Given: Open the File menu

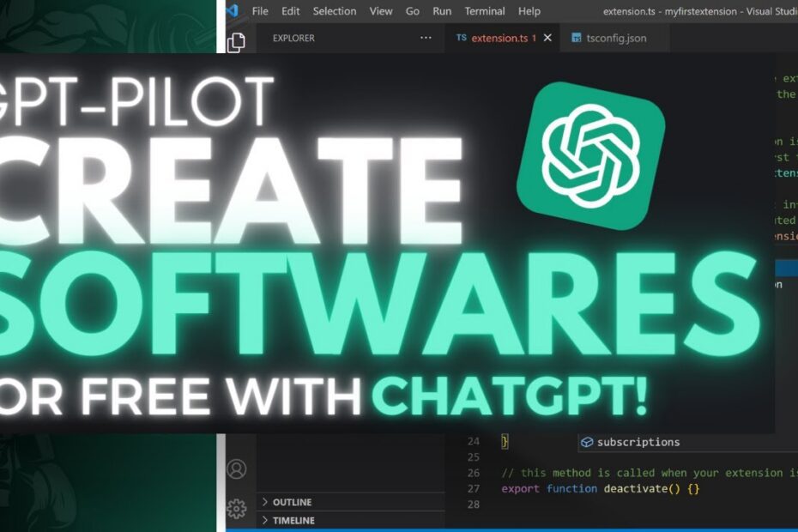Looking at the screenshot, I should coord(259,11).
